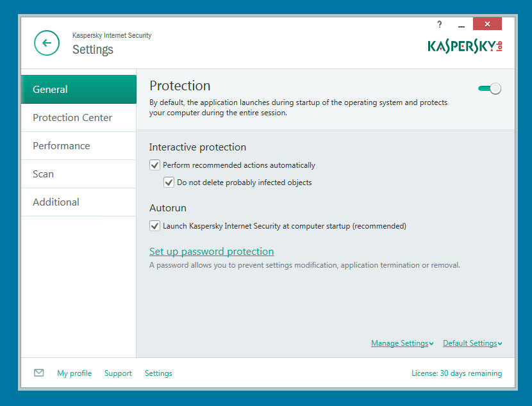Uncheck Do not delete probably infected objects
Image resolution: width=532 pixels, height=406 pixels.
coord(169,183)
